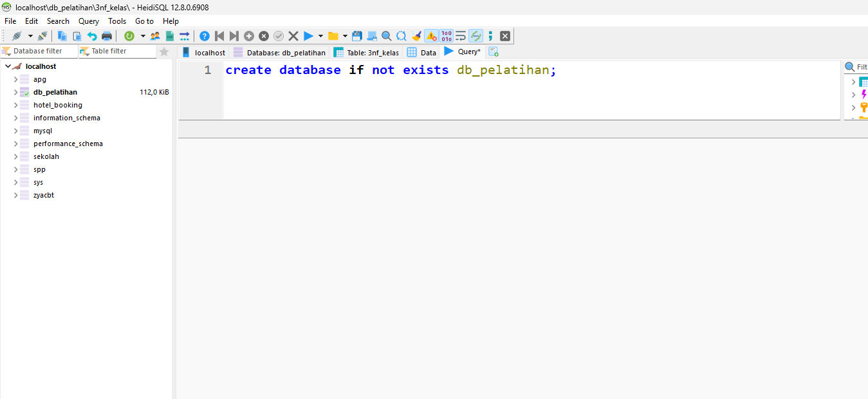
Task: Select the mysql database in tree
Action: [42, 131]
